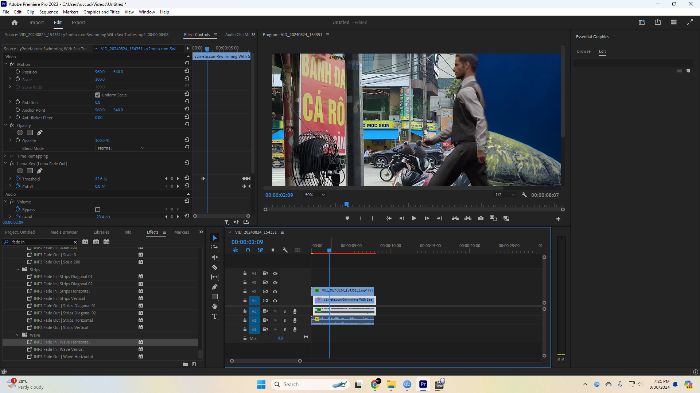
Task: Click the Button Editor plus icon
Action: tap(558, 219)
